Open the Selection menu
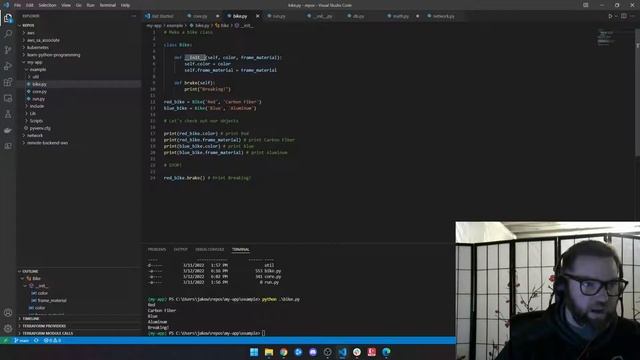Screen dimensions: 640x360 [x=47, y=5]
